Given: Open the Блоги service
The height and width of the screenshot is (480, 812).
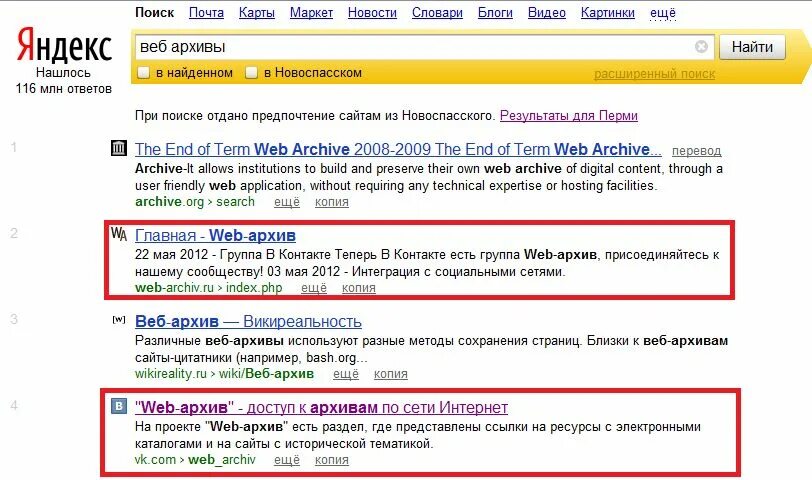Looking at the screenshot, I should (495, 12).
